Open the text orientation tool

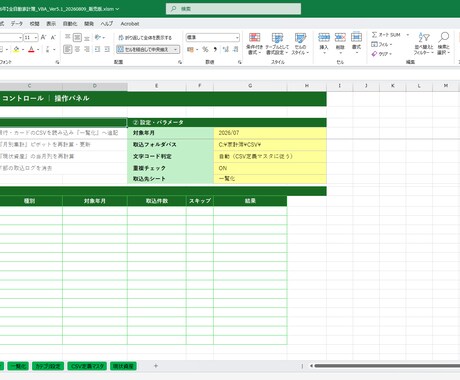point(99,37)
